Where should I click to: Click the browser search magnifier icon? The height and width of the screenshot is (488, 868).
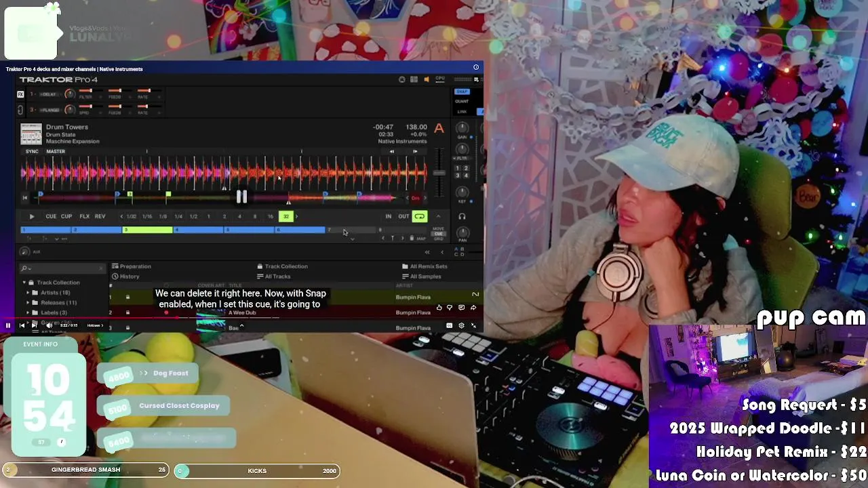coord(24,268)
